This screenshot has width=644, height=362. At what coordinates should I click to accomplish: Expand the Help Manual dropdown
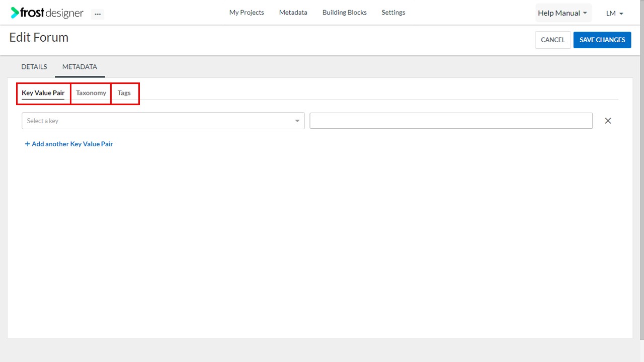coord(563,13)
